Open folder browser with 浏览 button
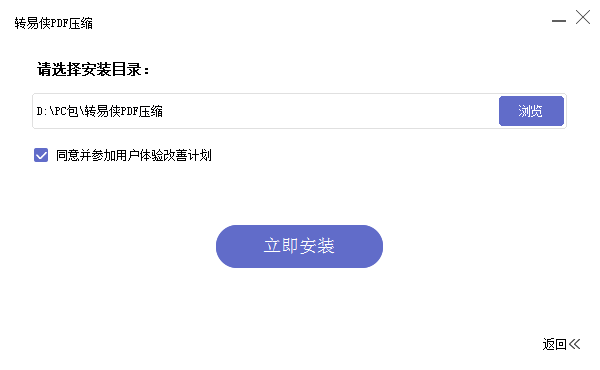Image resolution: width=600 pixels, height=370 pixels. click(531, 111)
